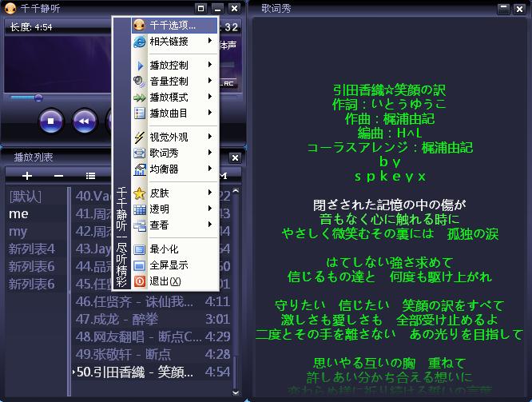
Task: Click the 长度: 4:54 time display
Action: pyautogui.click(x=31, y=27)
